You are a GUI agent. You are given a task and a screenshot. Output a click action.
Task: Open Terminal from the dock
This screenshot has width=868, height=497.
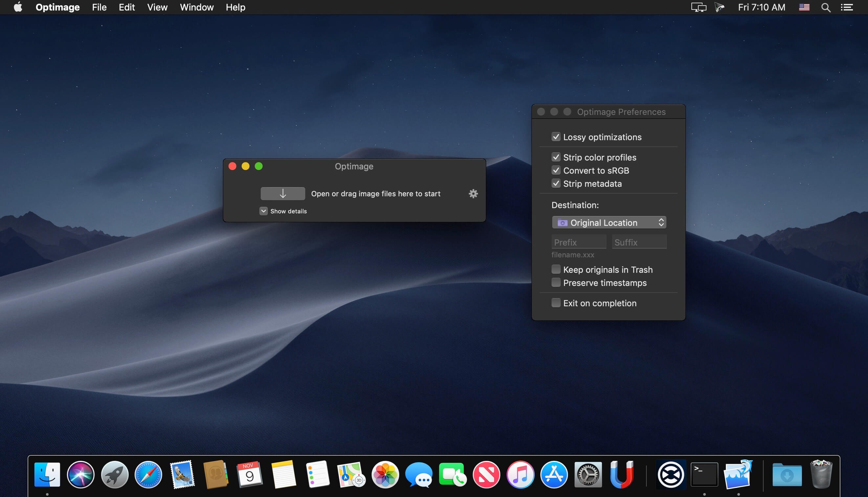click(704, 474)
